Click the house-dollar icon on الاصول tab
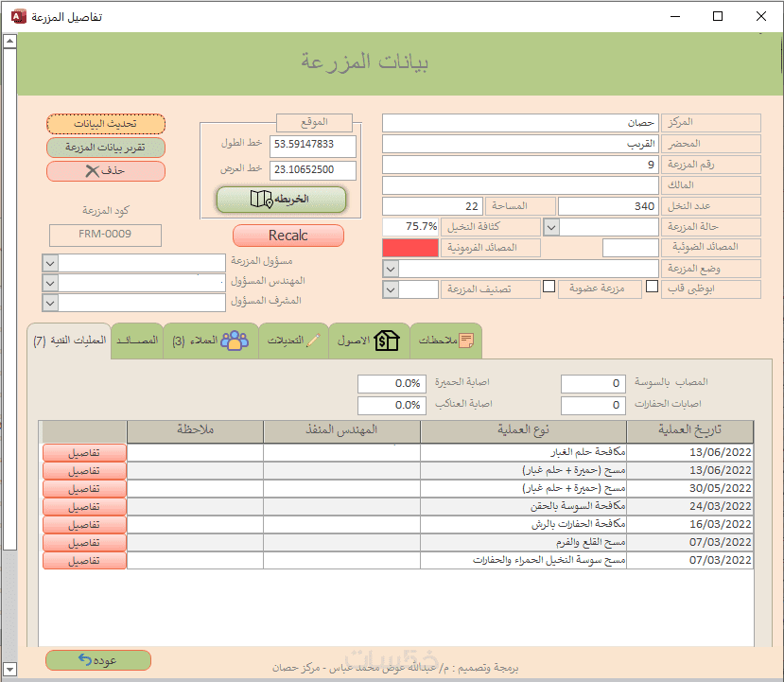The image size is (784, 682). 387,341
